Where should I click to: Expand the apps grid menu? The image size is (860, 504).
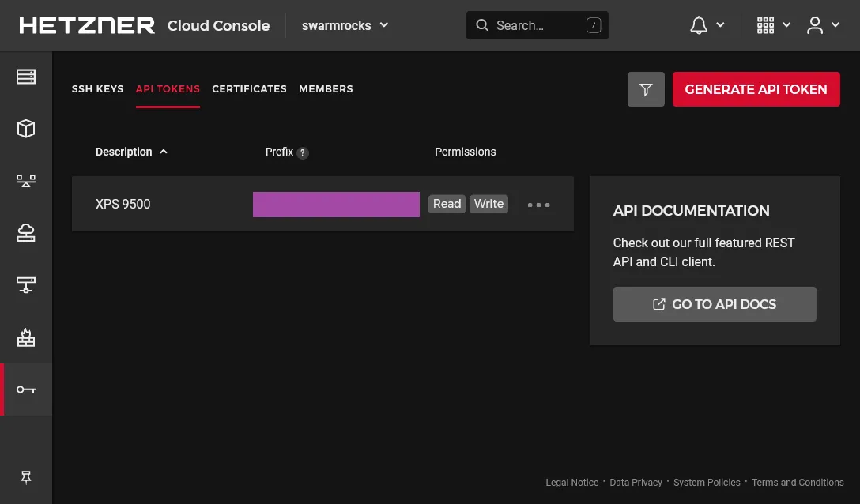click(773, 25)
